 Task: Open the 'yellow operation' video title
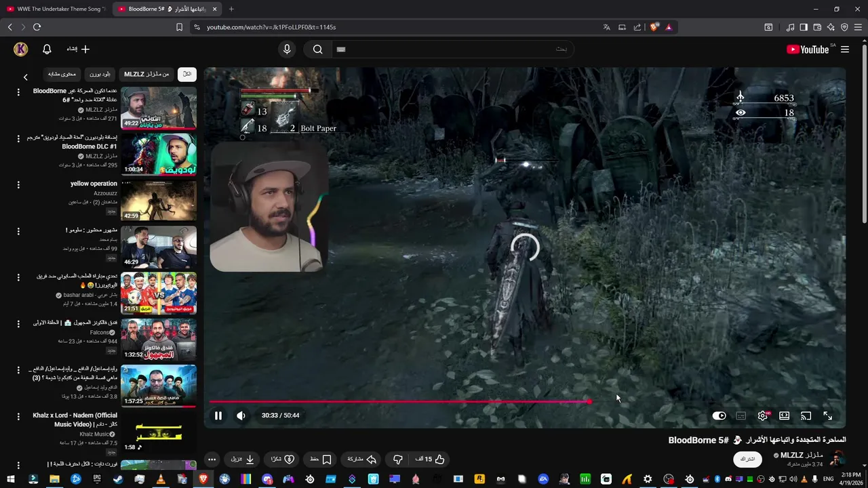click(94, 184)
